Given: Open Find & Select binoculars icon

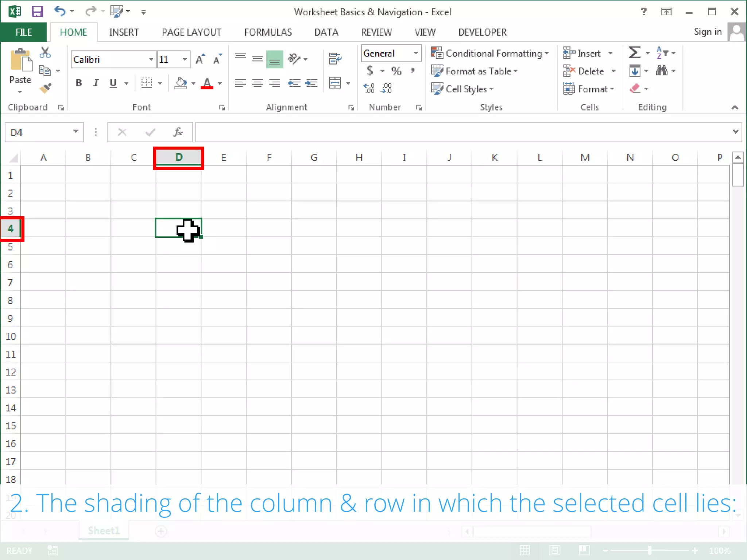Looking at the screenshot, I should [662, 70].
